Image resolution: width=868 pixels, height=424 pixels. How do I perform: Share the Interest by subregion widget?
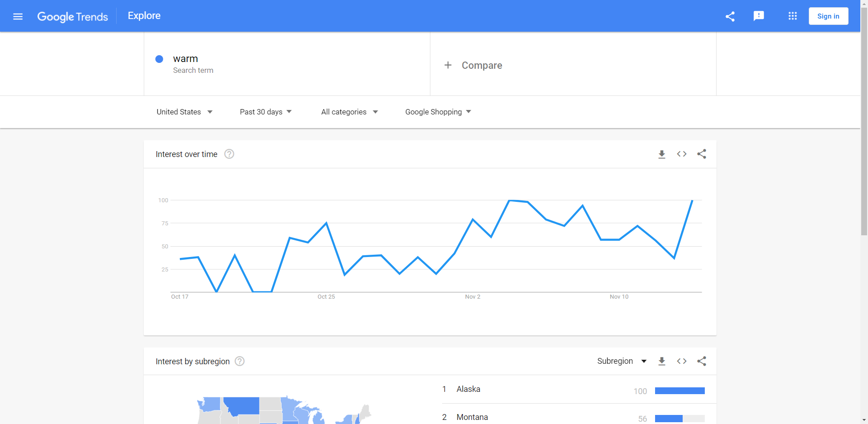coord(702,361)
